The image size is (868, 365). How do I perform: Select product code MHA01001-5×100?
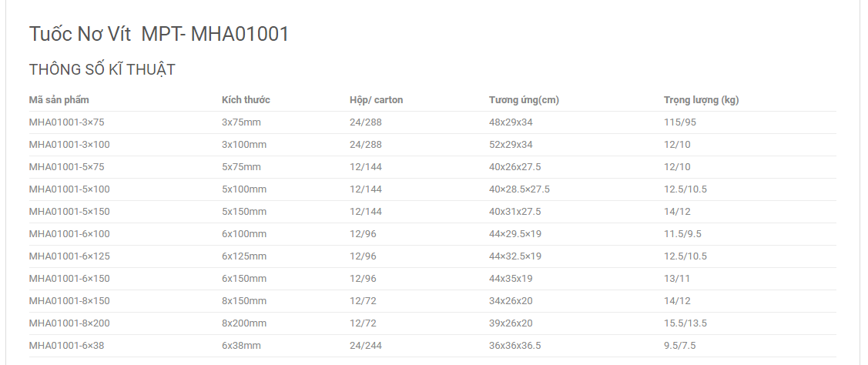(x=69, y=189)
